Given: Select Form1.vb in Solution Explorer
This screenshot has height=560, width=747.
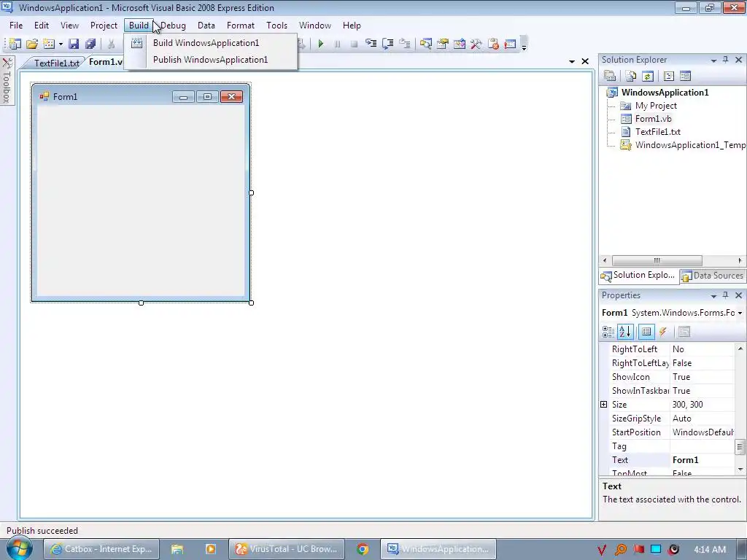Looking at the screenshot, I should click(x=653, y=119).
